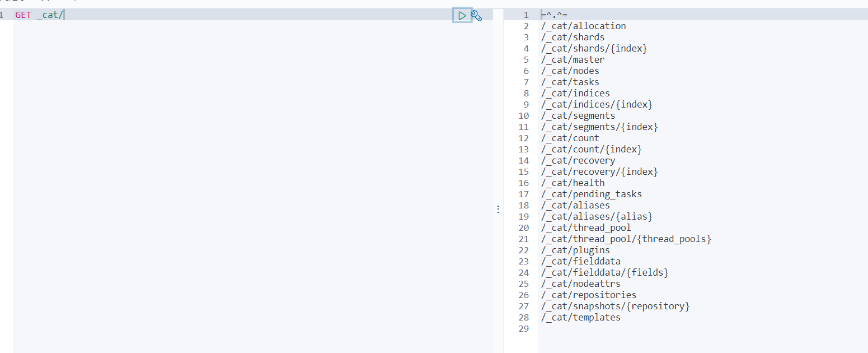868x353 pixels.
Task: Click the /_cat/shards output line
Action: [573, 38]
